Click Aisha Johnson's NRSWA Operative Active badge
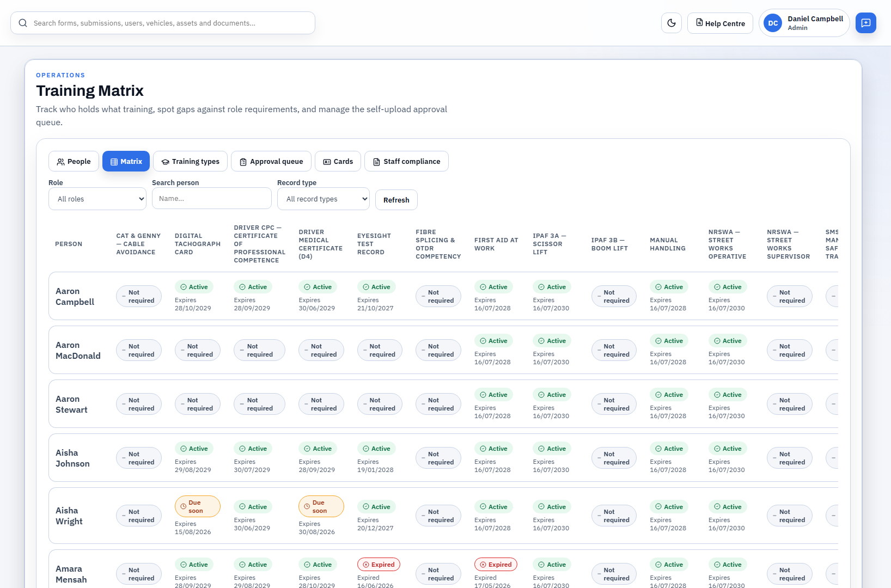 (x=728, y=449)
